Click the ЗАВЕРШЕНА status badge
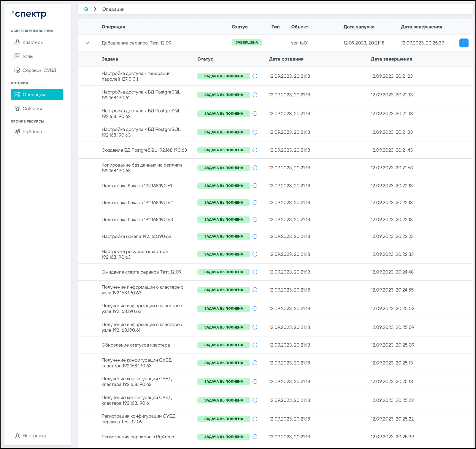The width and height of the screenshot is (476, 449). [x=247, y=42]
